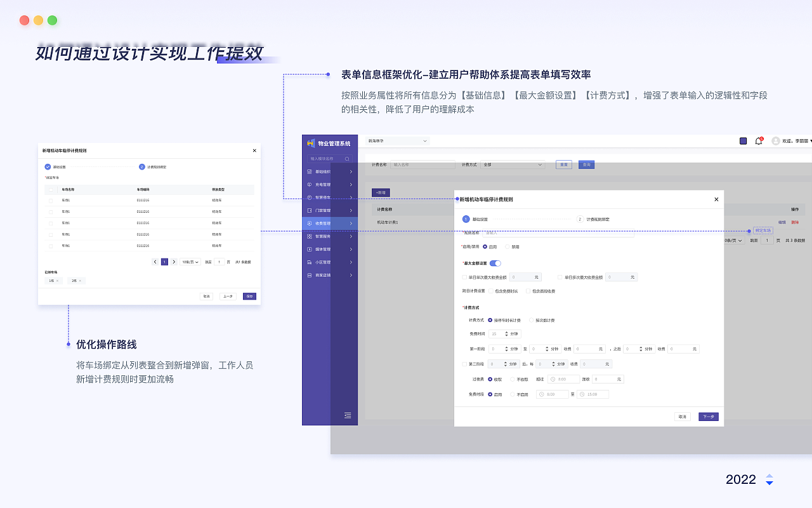Enable the 第二阶段 checkbox
812x508 pixels.
click(x=464, y=364)
